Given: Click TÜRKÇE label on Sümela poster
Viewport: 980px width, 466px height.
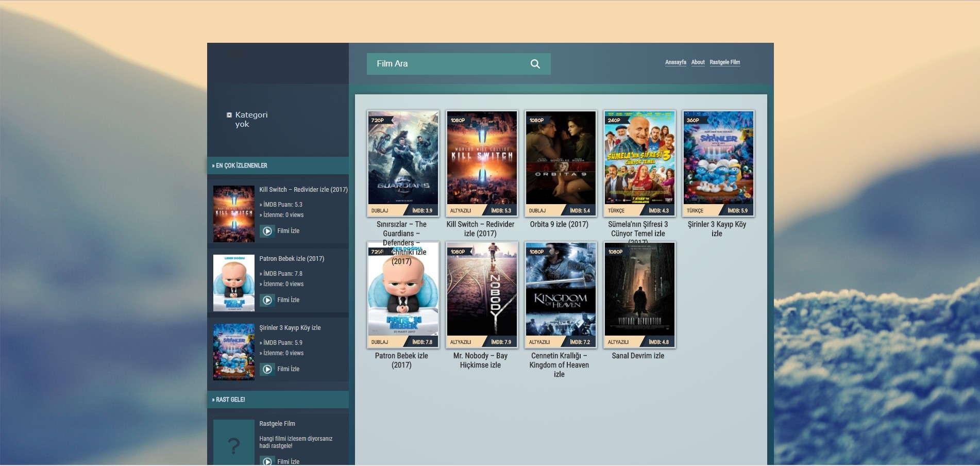Looking at the screenshot, I should click(x=616, y=211).
